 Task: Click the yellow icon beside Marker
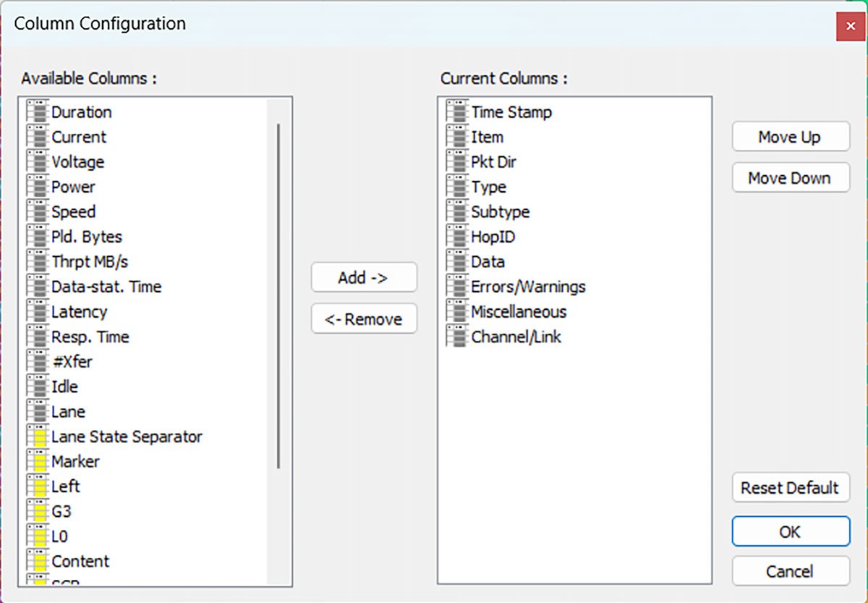point(37,461)
